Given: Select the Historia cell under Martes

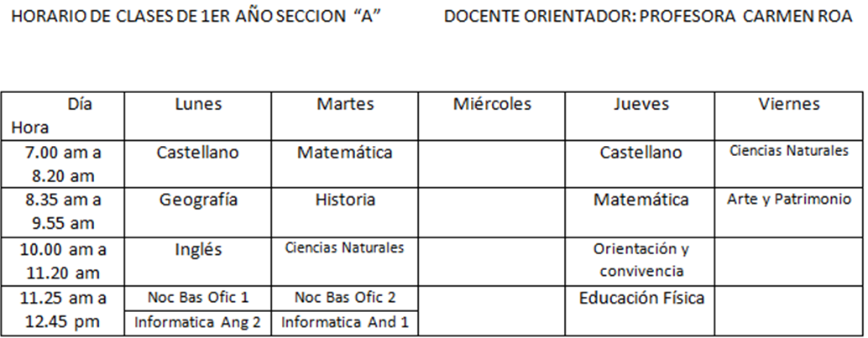Looking at the screenshot, I should [x=345, y=212].
